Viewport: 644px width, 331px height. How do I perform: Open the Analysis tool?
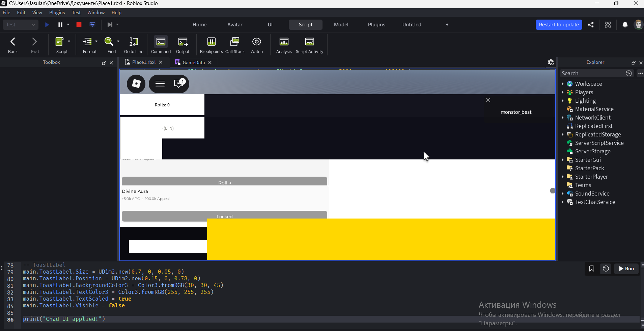(284, 45)
